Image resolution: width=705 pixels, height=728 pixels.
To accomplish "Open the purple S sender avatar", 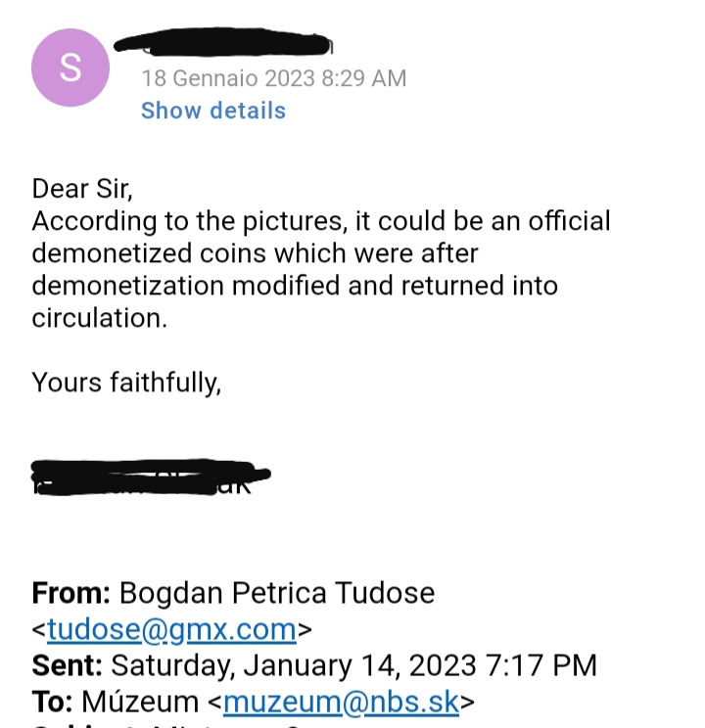I will coord(70,68).
